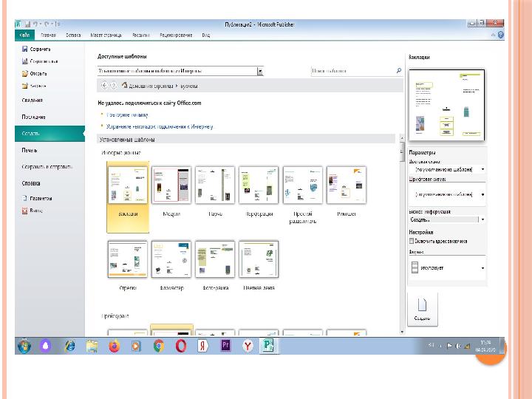Click the Redo arrow in quick access toolbar
Image resolution: width=532 pixels, height=399 pixels.
47,24
